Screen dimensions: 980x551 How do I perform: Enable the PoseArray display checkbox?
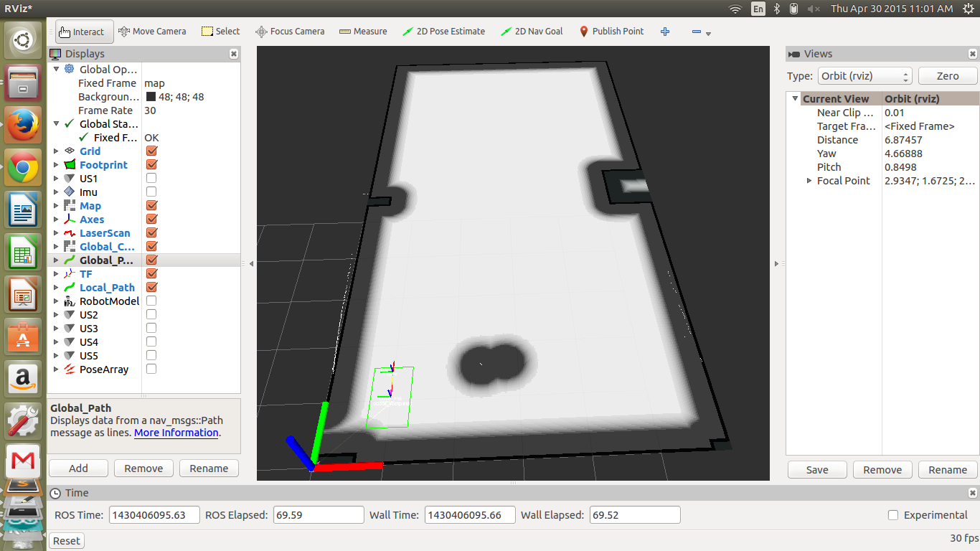point(151,369)
